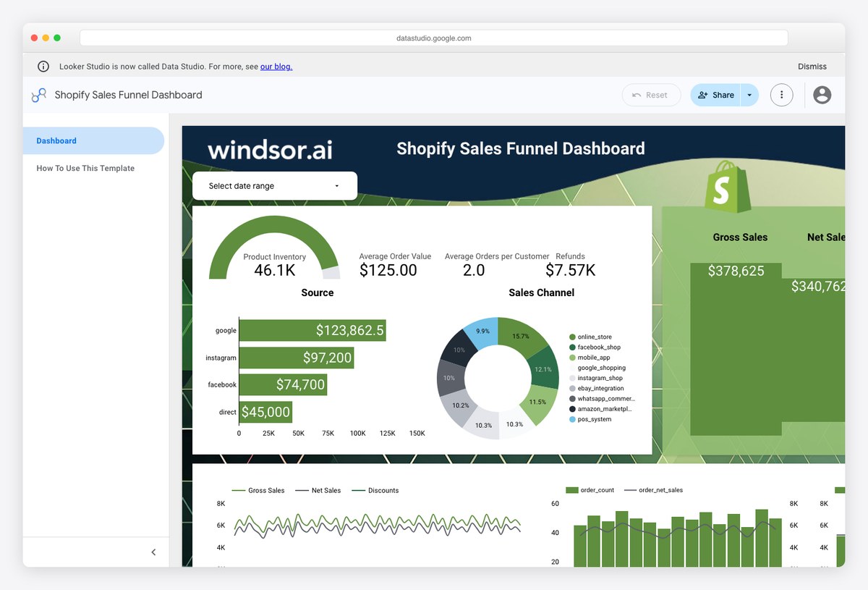Click the instagram source bar $97,200

tap(297, 358)
